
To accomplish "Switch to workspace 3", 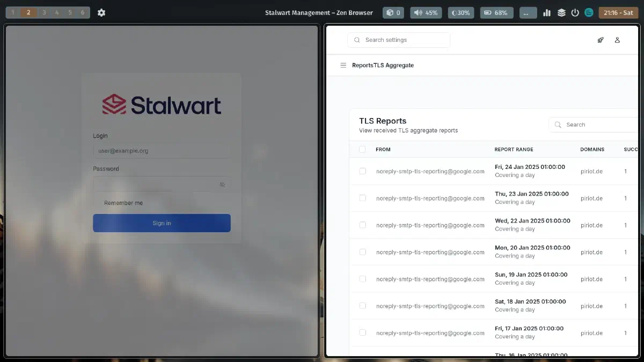I will pyautogui.click(x=44, y=12).
